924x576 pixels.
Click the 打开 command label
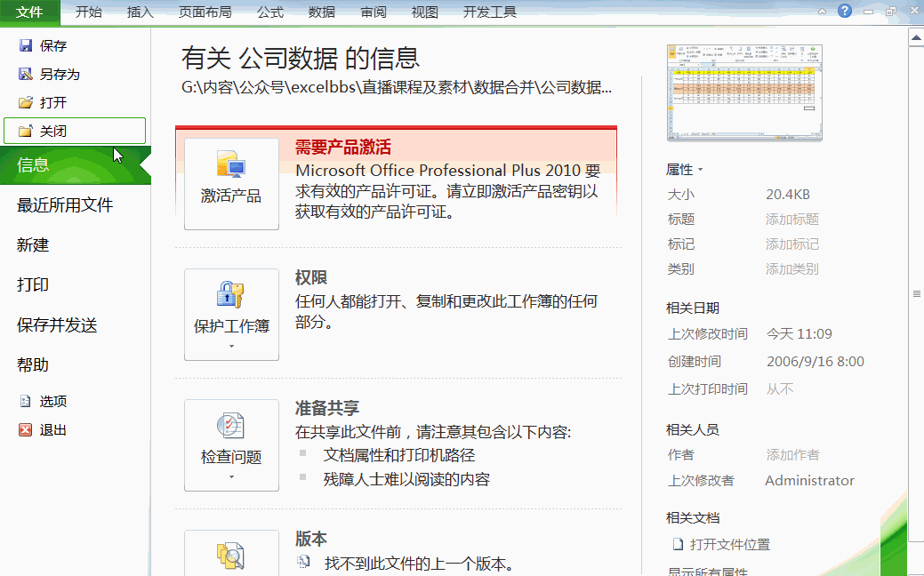[53, 102]
